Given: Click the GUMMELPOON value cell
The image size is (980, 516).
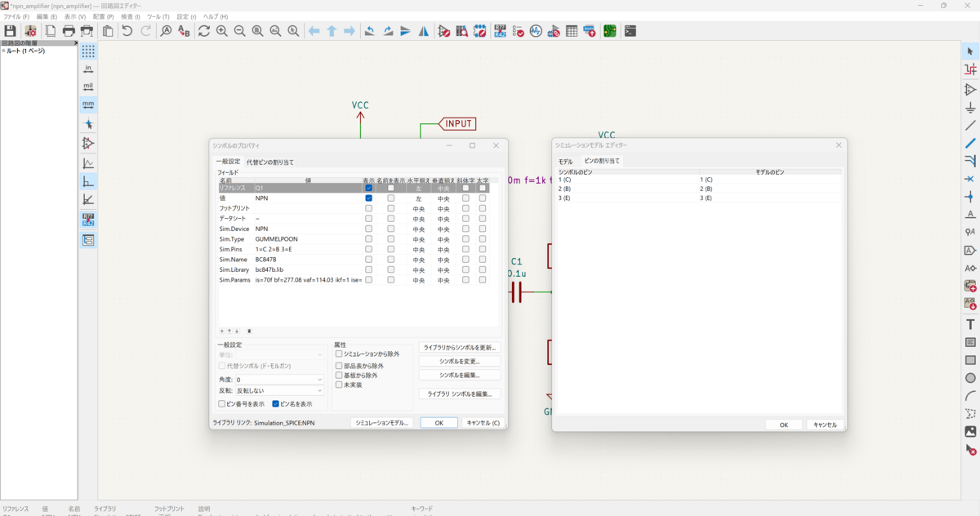Looking at the screenshot, I should tap(308, 238).
